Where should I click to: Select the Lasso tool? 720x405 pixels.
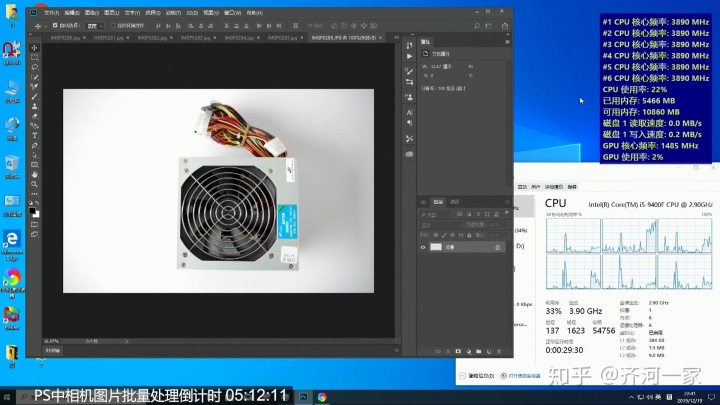click(x=34, y=67)
